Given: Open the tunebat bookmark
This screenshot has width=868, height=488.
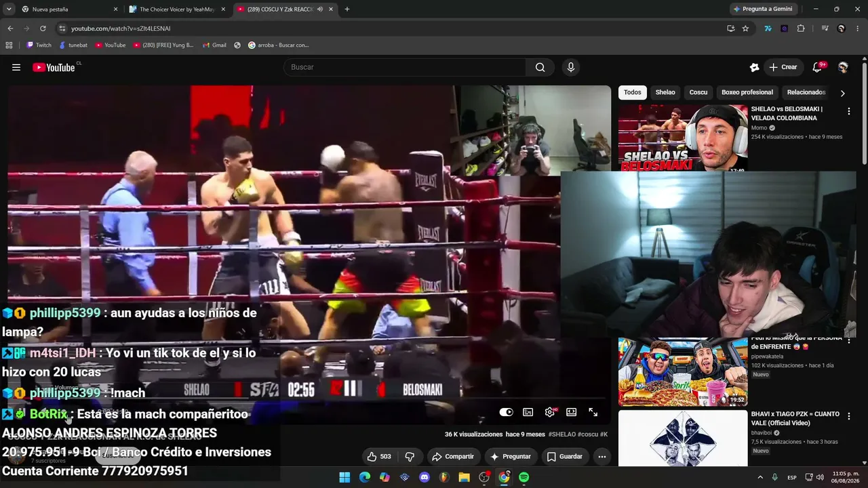Looking at the screenshot, I should coord(73,45).
